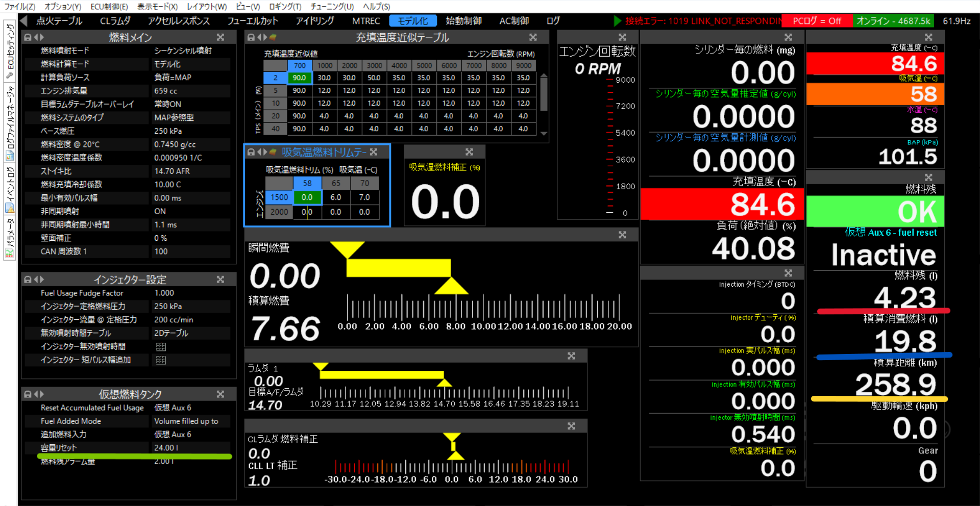Click the green connection play icon
980x506 pixels.
(617, 21)
